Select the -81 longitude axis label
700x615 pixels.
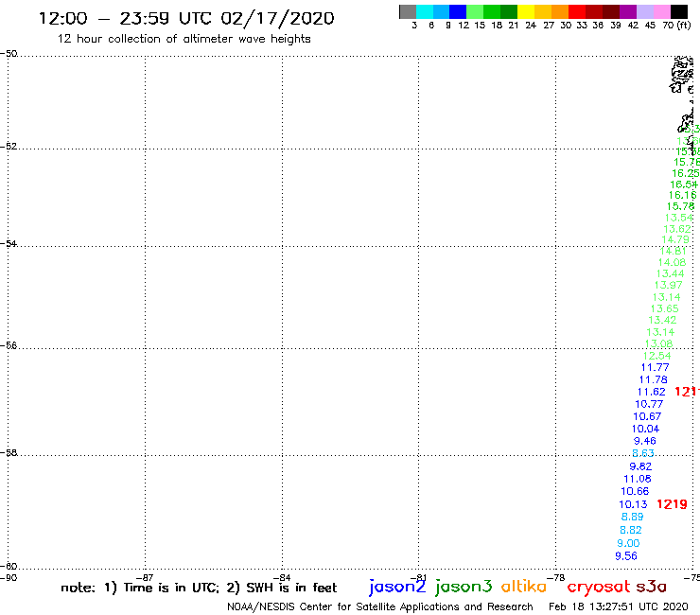click(x=418, y=578)
